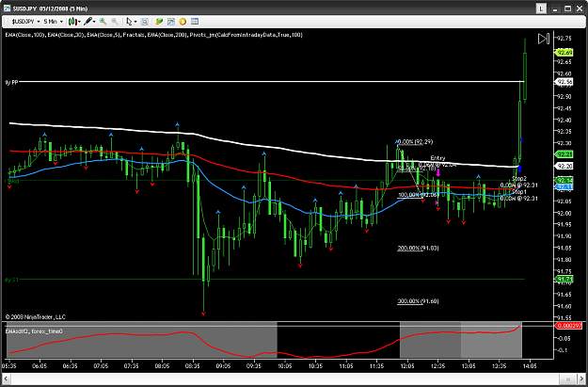588x387 pixels.
Task: Click the daily S1 line label
Action: [x=11, y=280]
